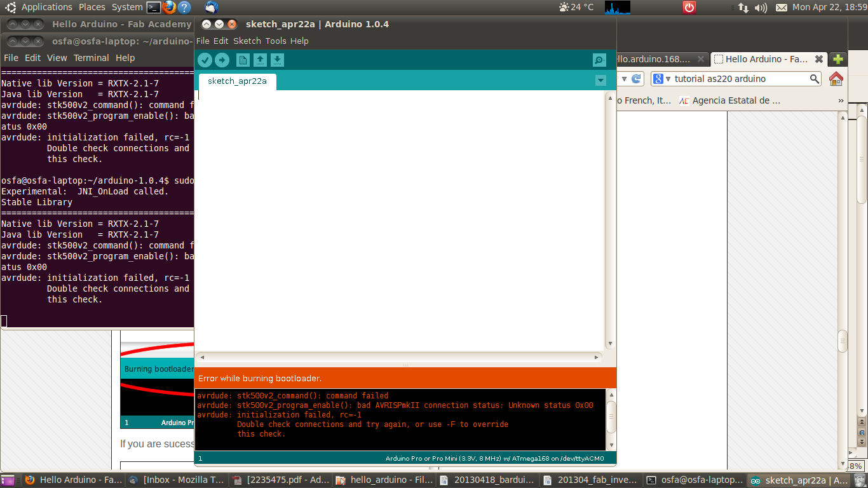Open the terminal window's Edit menu
The image size is (868, 488).
[32, 58]
